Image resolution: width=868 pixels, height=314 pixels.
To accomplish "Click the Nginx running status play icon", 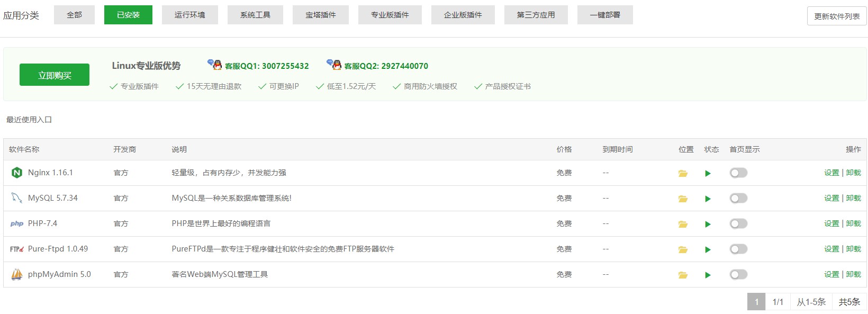I will [x=708, y=173].
